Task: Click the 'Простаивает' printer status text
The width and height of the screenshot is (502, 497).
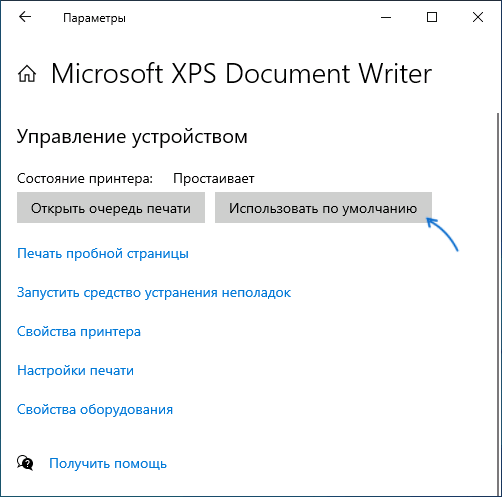Action: point(214,179)
